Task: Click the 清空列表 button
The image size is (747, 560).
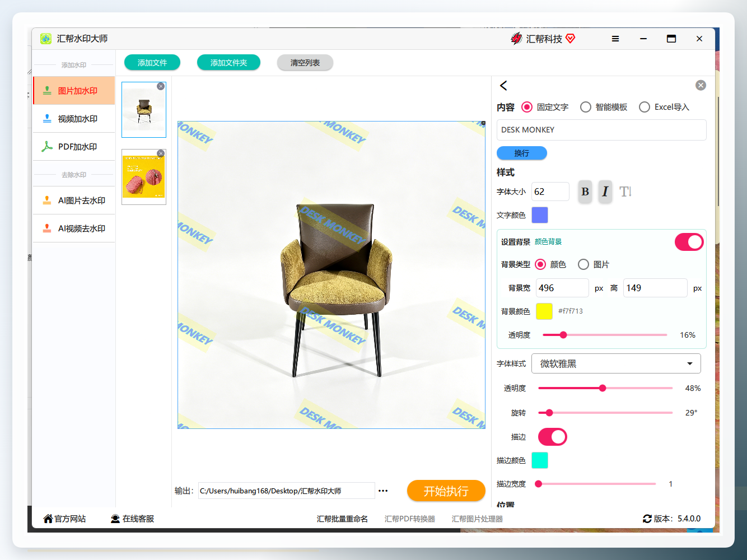Action: click(x=305, y=63)
